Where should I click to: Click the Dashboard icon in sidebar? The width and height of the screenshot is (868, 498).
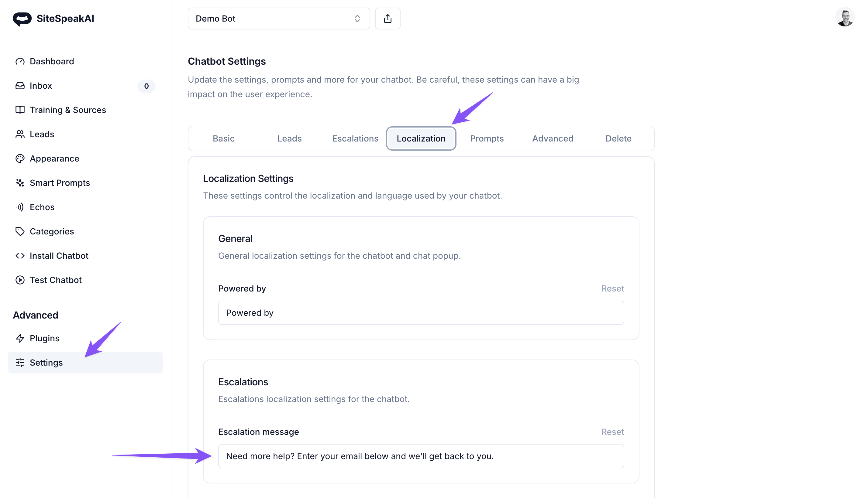[20, 61]
